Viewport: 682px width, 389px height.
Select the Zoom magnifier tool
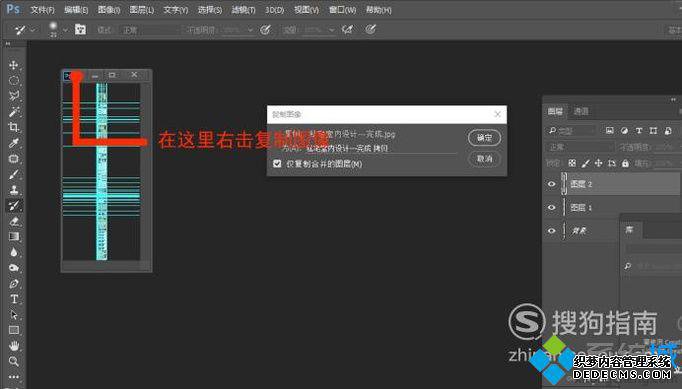(x=13, y=361)
